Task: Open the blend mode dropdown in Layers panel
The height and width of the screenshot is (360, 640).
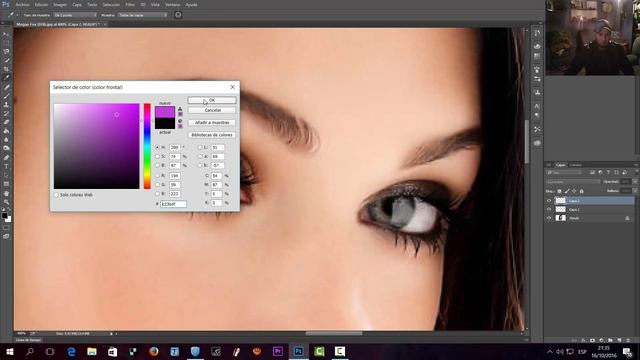Action: (573, 182)
